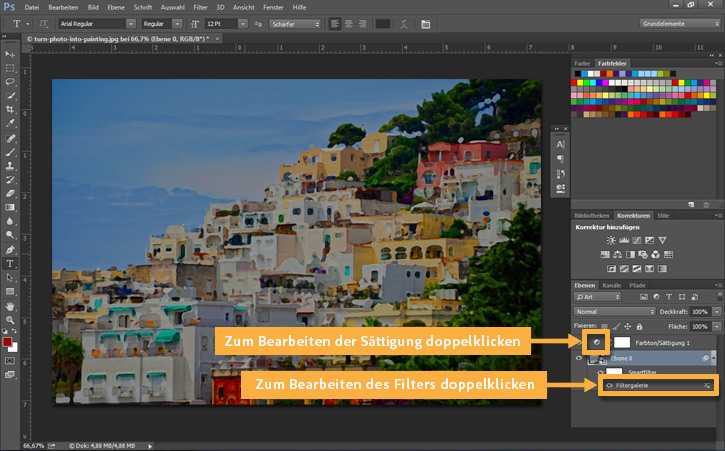Image resolution: width=725 pixels, height=451 pixels.
Task: Center the text alignment
Action: click(x=349, y=24)
